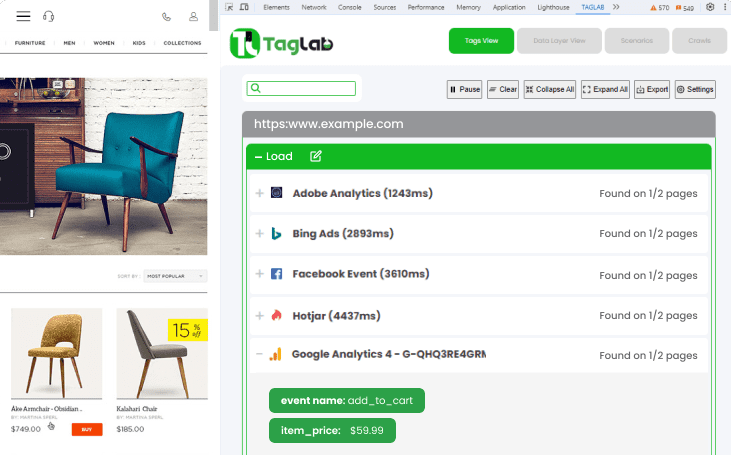Click the edit icon next to Load

[x=316, y=156]
